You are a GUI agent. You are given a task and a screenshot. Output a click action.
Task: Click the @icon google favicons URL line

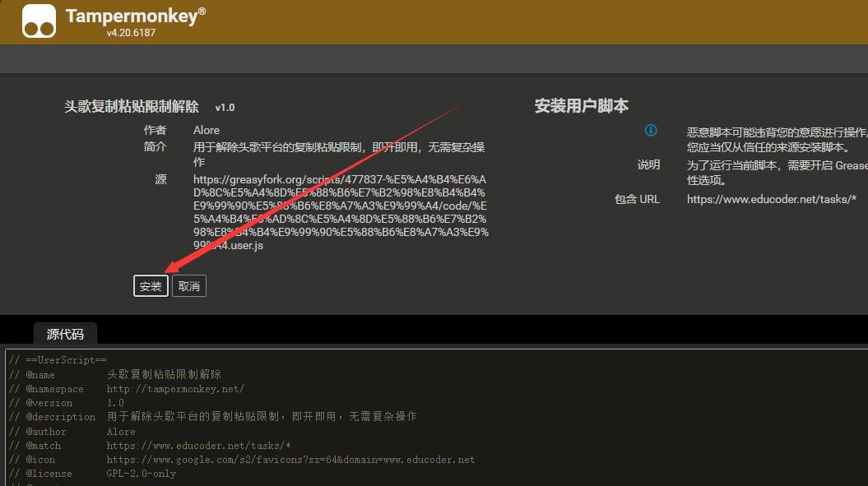[x=242, y=460]
